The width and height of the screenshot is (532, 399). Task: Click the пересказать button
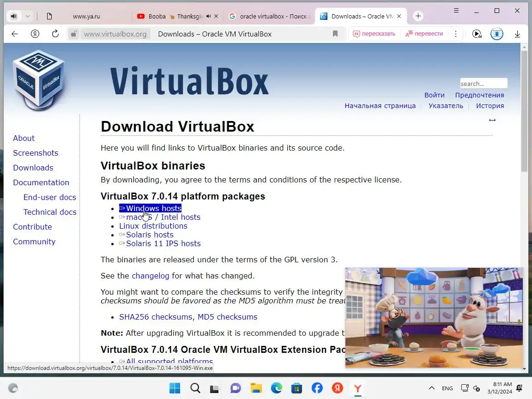374,34
